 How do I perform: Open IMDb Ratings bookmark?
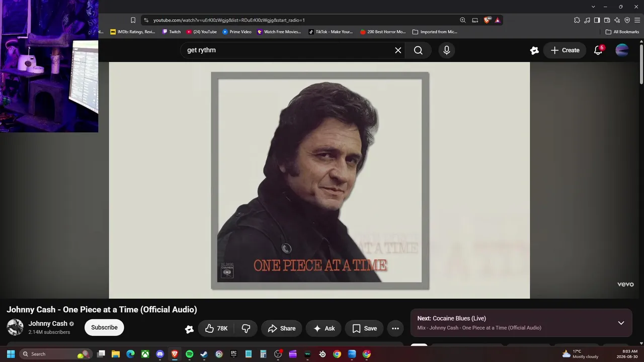[133, 32]
